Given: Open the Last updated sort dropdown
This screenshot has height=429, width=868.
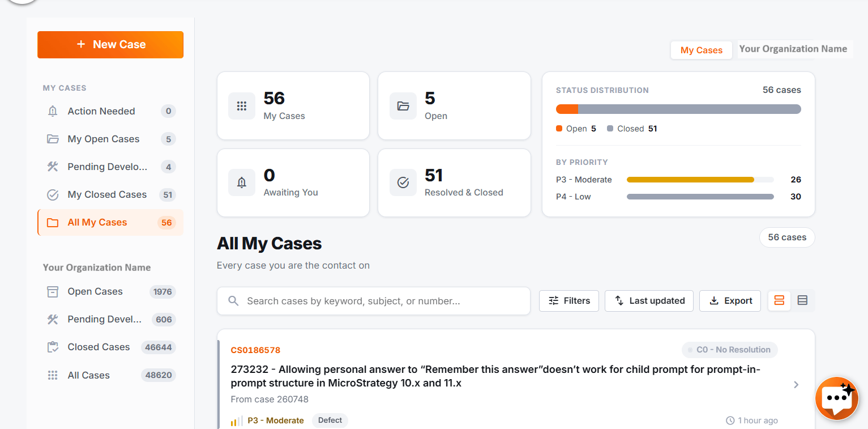Looking at the screenshot, I should tap(649, 301).
